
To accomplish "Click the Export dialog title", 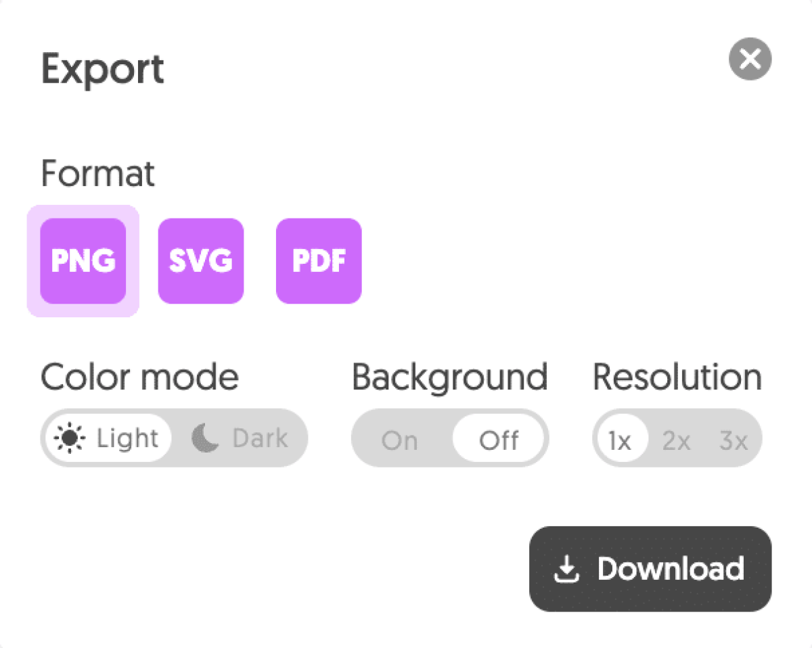I will click(103, 69).
